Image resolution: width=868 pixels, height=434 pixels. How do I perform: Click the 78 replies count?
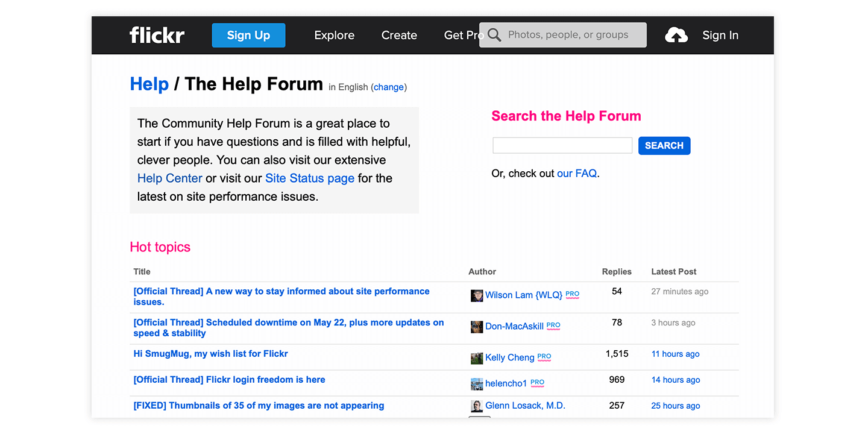617,322
